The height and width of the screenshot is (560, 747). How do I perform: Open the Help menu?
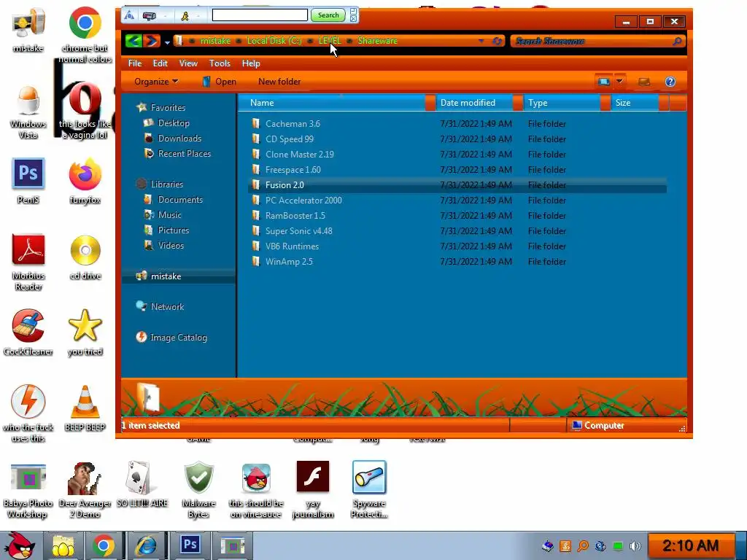tap(251, 63)
